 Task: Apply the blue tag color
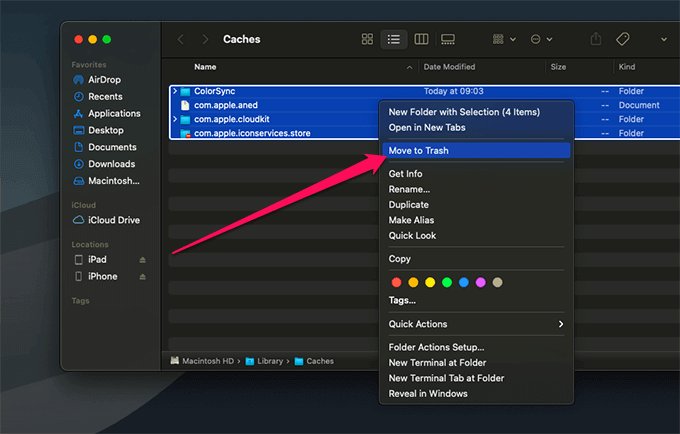464,283
